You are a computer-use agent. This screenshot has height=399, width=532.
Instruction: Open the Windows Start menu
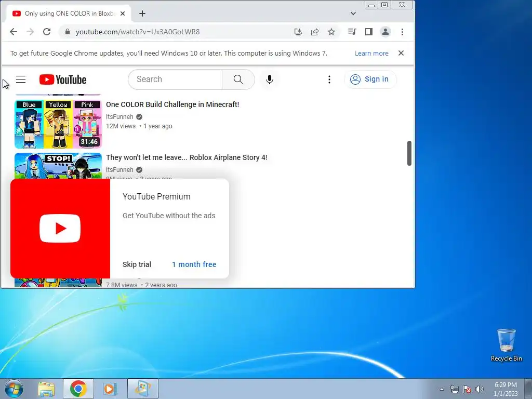click(x=14, y=389)
